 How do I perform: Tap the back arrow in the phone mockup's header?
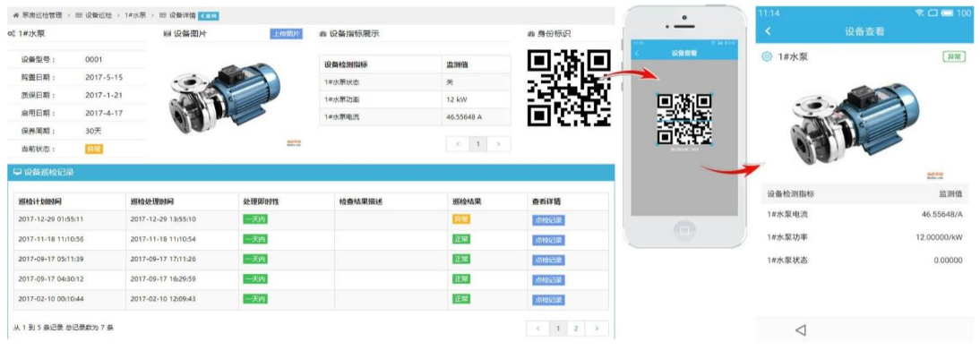pos(636,54)
